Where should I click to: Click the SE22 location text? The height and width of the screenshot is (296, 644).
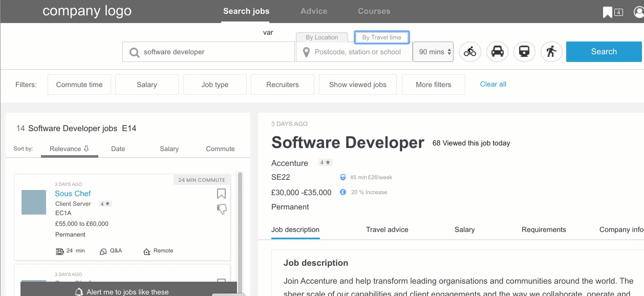281,177
